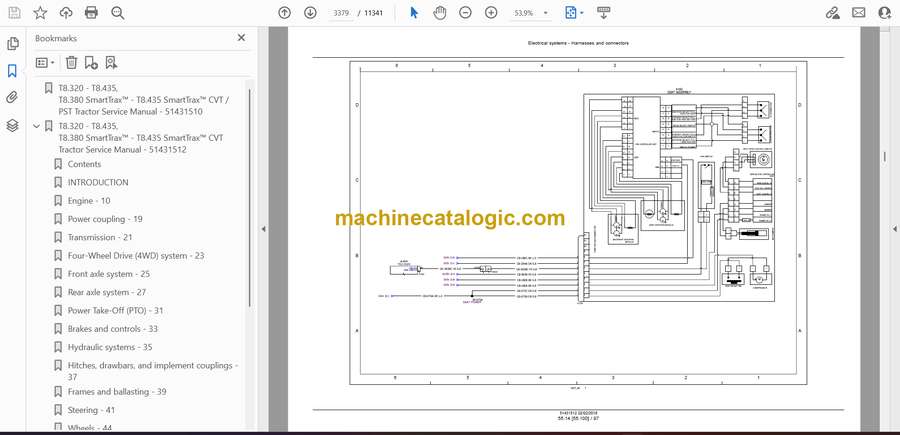Activate the hand pan tool
Image resolution: width=900 pixels, height=435 pixels.
pos(440,13)
